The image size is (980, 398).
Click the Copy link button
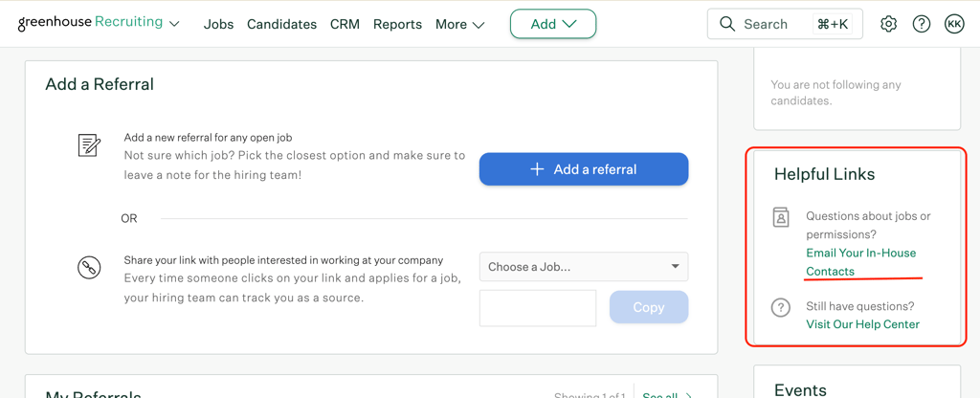(x=649, y=307)
